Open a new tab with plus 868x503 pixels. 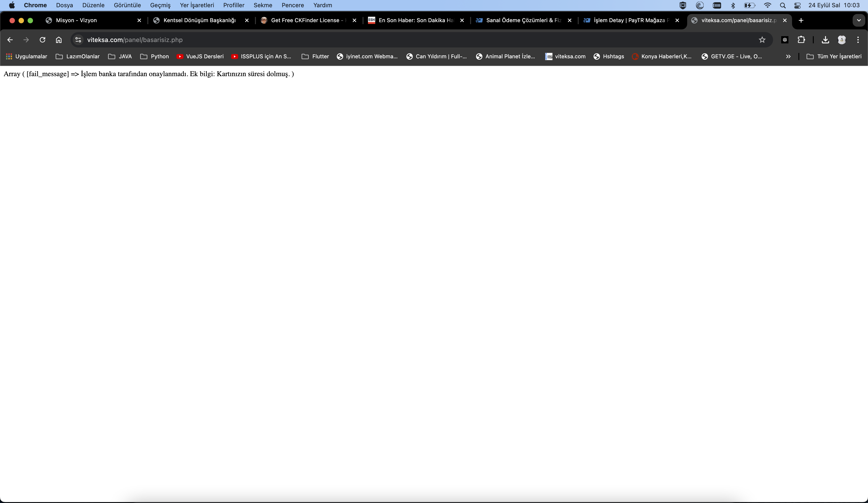tap(801, 20)
